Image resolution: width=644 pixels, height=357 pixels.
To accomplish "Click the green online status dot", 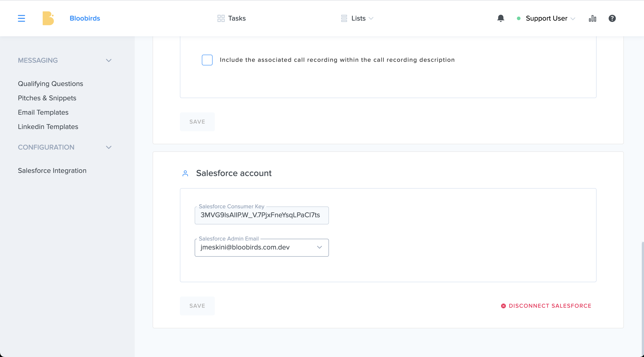I will tap(518, 18).
